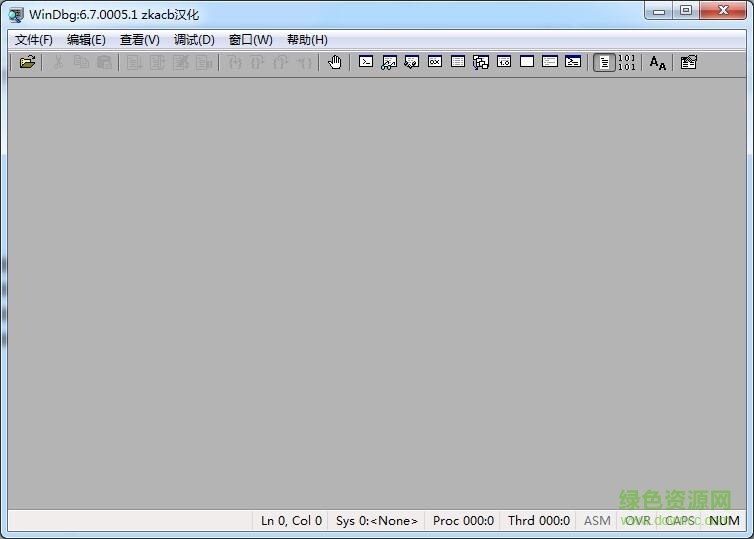This screenshot has height=539, width=754.
Task: Minimize the WinDbg window
Action: tap(659, 11)
